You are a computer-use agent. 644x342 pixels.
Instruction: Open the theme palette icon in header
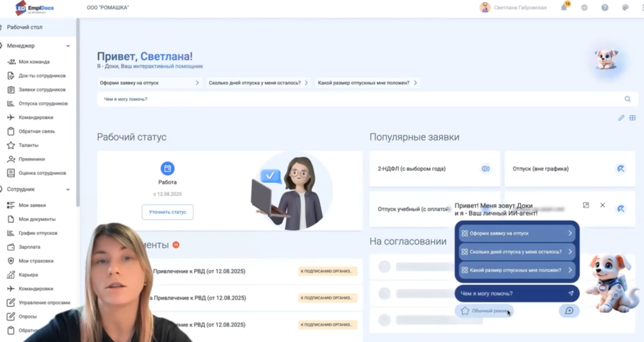point(625,8)
